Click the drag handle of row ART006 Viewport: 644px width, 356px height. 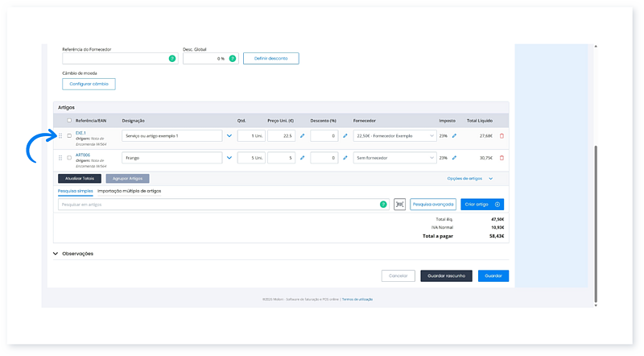[x=60, y=158]
